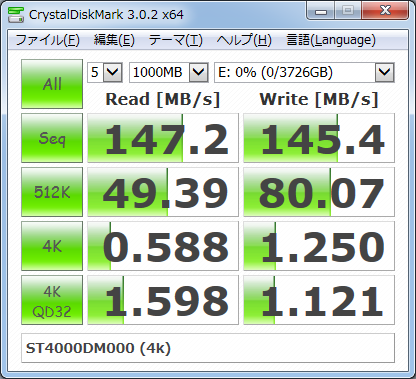
Task: Click the Seq write result 145.4
Action: (319, 138)
